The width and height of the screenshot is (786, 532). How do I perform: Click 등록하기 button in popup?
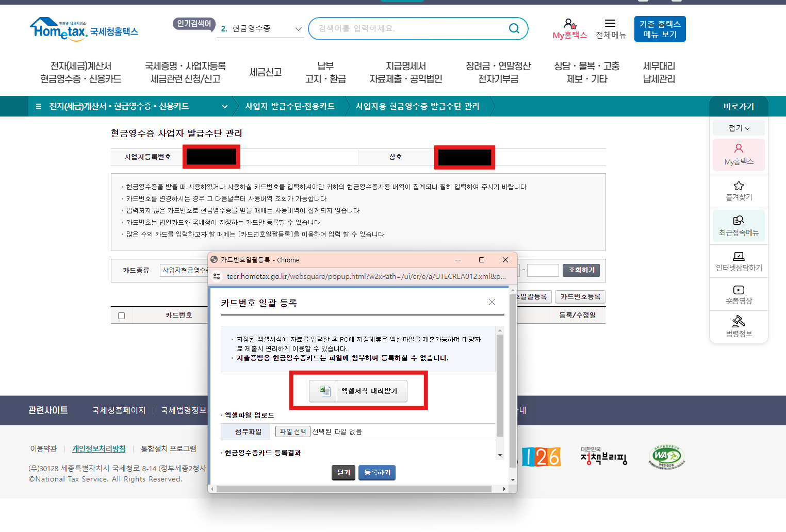point(377,472)
